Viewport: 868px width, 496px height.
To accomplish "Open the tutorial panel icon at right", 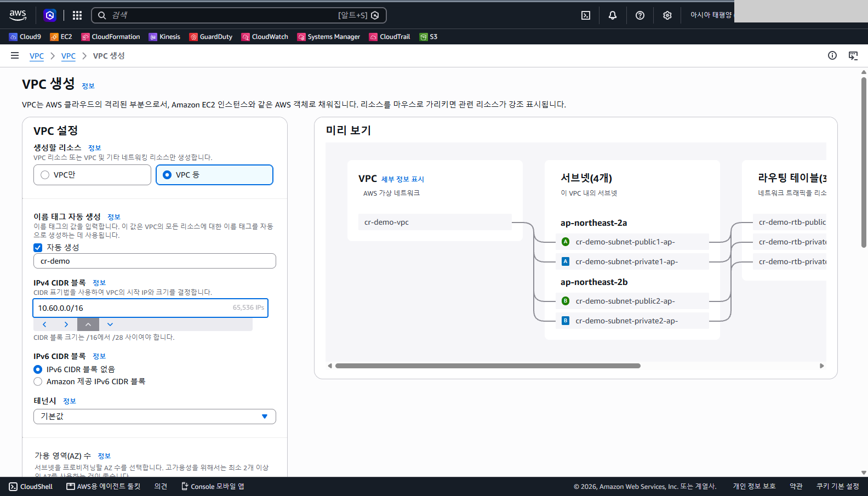I will [853, 55].
